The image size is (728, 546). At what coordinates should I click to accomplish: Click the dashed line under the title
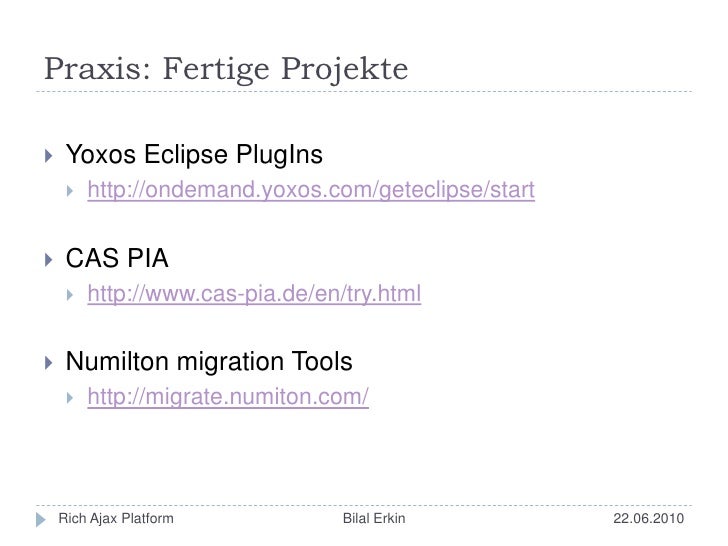coord(364,91)
